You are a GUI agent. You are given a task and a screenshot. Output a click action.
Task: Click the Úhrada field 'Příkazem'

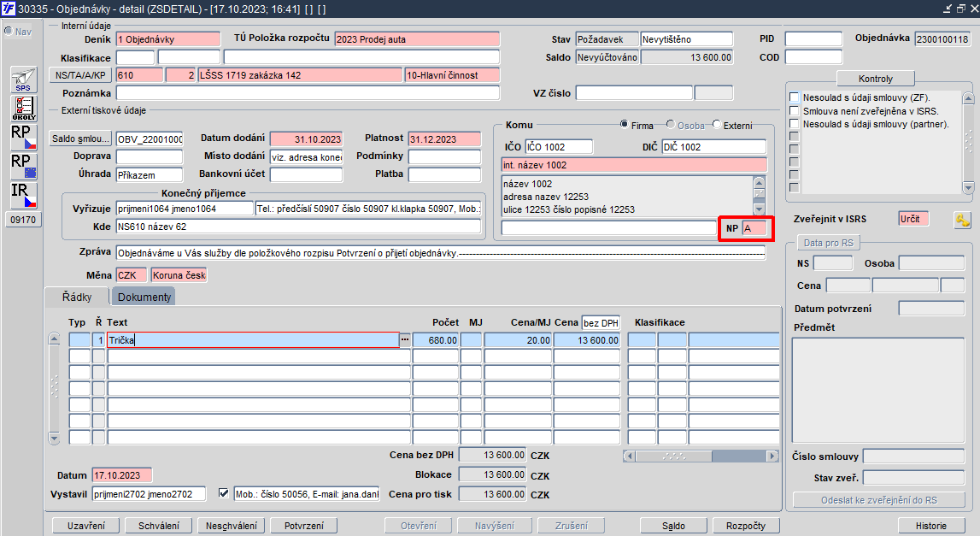(150, 175)
